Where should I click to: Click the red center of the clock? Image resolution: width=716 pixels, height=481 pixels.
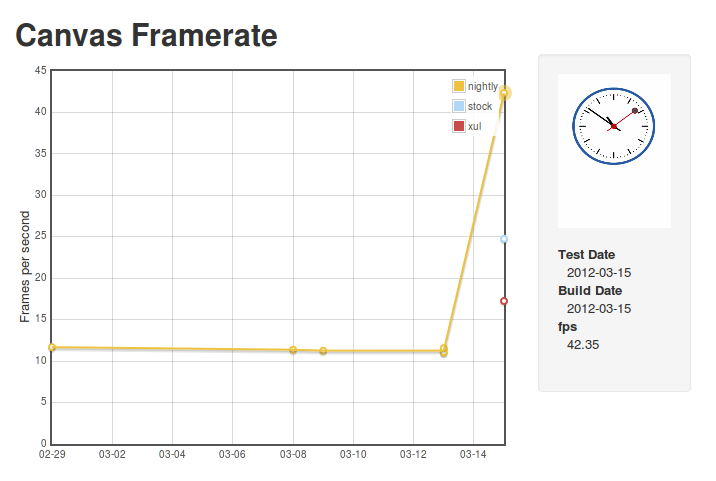tap(614, 126)
